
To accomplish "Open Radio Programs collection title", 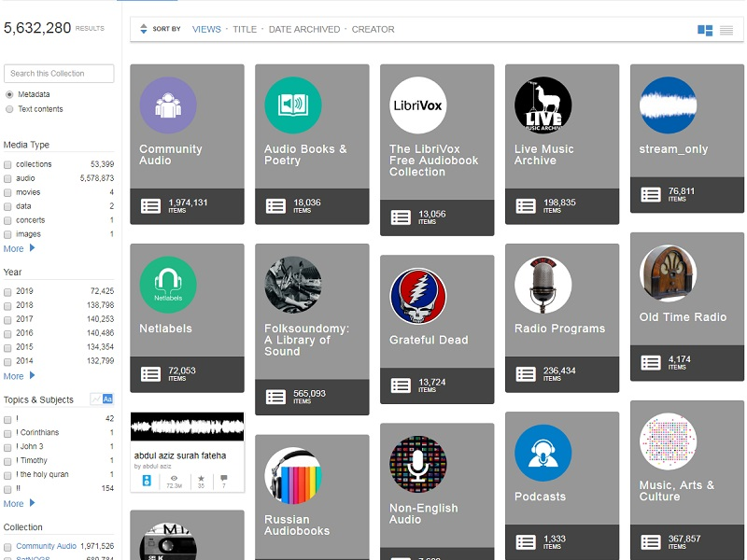I will pyautogui.click(x=559, y=329).
